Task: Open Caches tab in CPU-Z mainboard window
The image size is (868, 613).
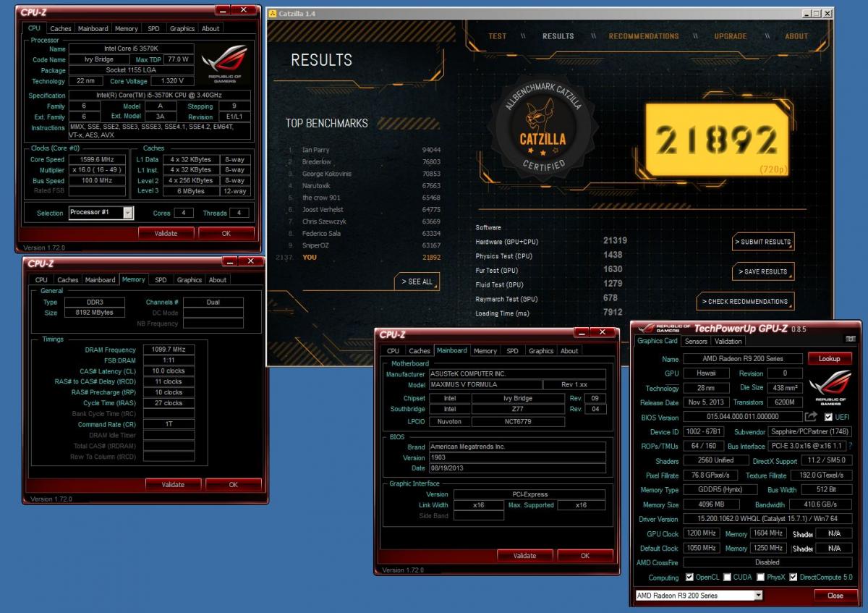Action: [x=420, y=351]
